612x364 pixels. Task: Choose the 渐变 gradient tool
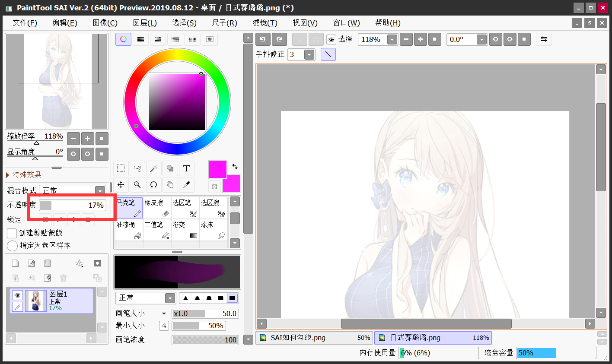185,230
